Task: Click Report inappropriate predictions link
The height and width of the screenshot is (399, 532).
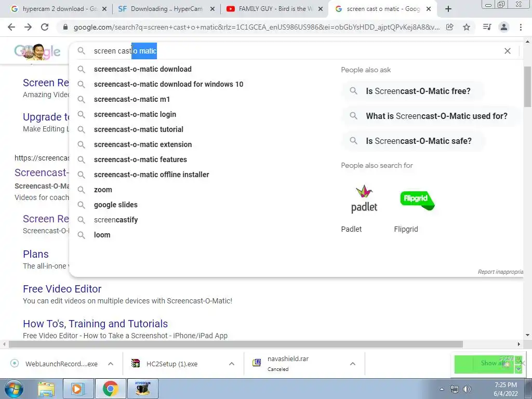Action: click(x=500, y=272)
